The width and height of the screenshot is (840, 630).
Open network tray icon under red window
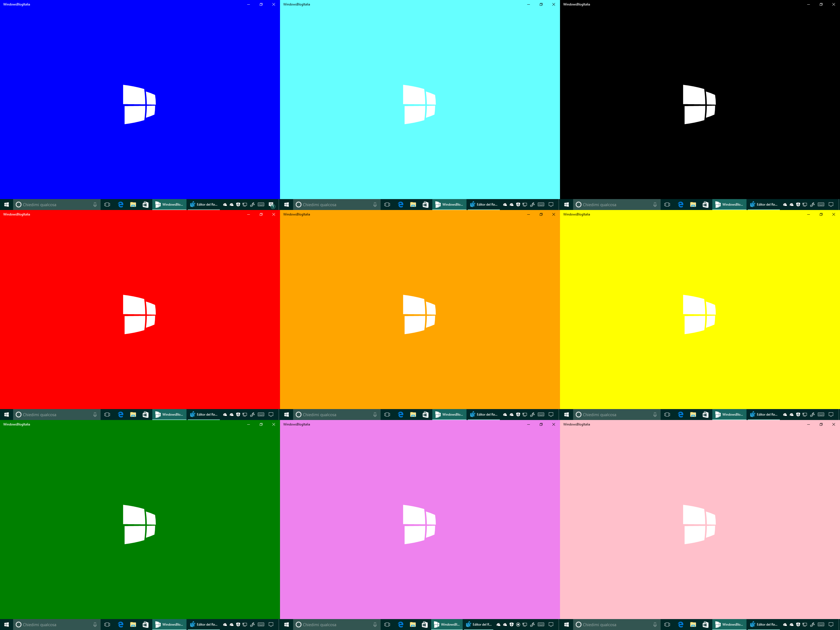(244, 415)
